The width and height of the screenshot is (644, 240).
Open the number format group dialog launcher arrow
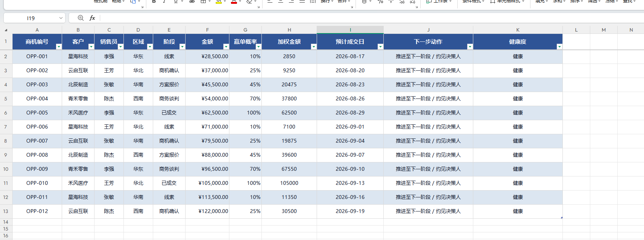416,7
